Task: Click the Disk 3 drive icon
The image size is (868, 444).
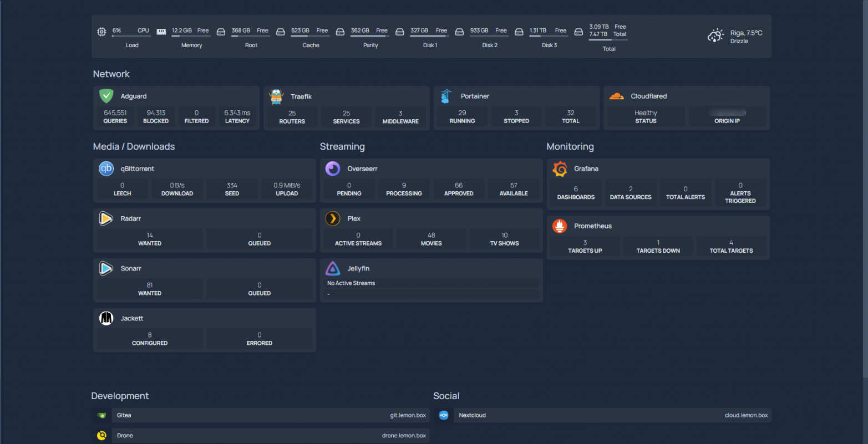Action: click(519, 32)
